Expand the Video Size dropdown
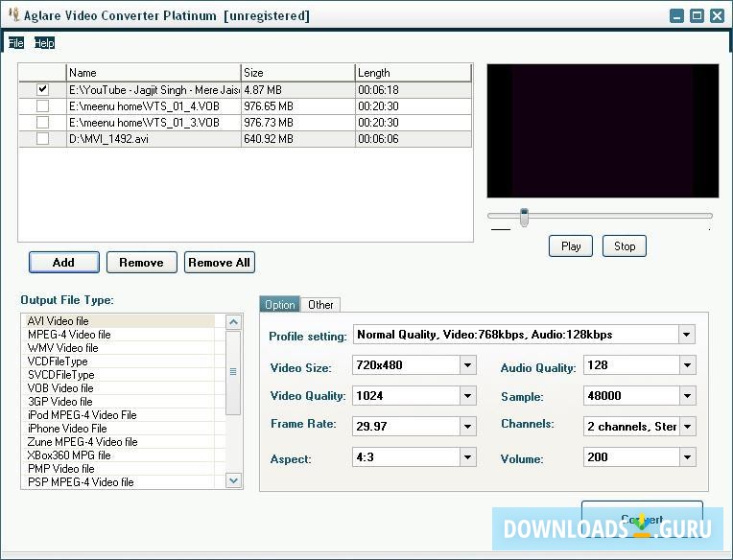Screen dimensions: 733x560 [467, 365]
